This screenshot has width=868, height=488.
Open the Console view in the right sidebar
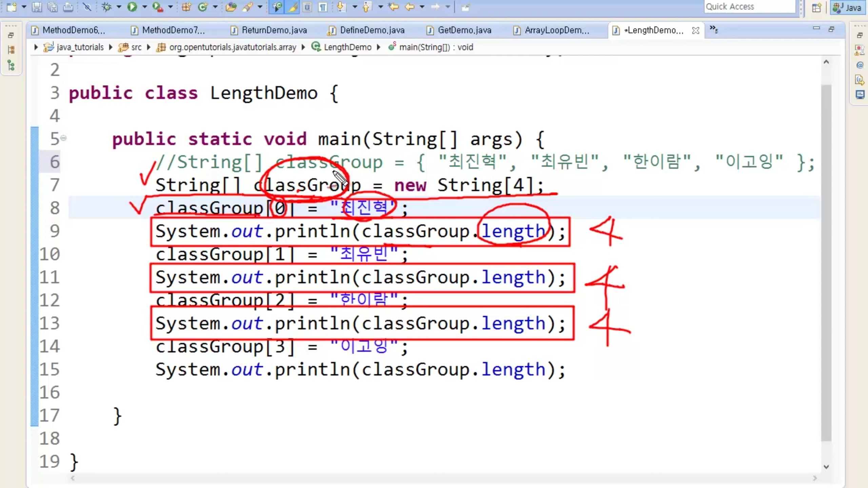tap(860, 95)
